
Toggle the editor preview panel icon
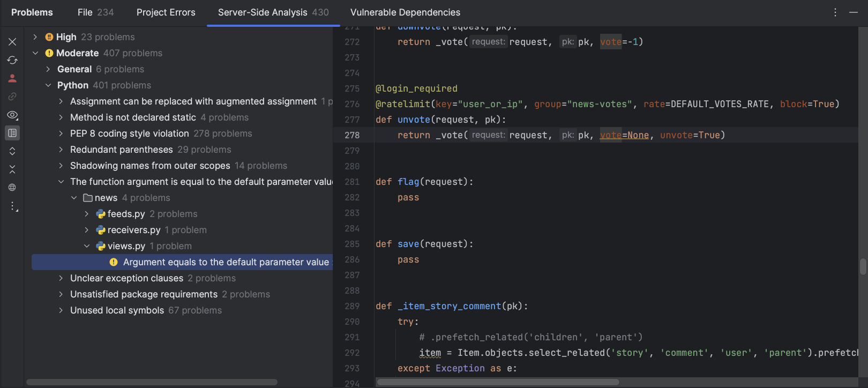(12, 133)
